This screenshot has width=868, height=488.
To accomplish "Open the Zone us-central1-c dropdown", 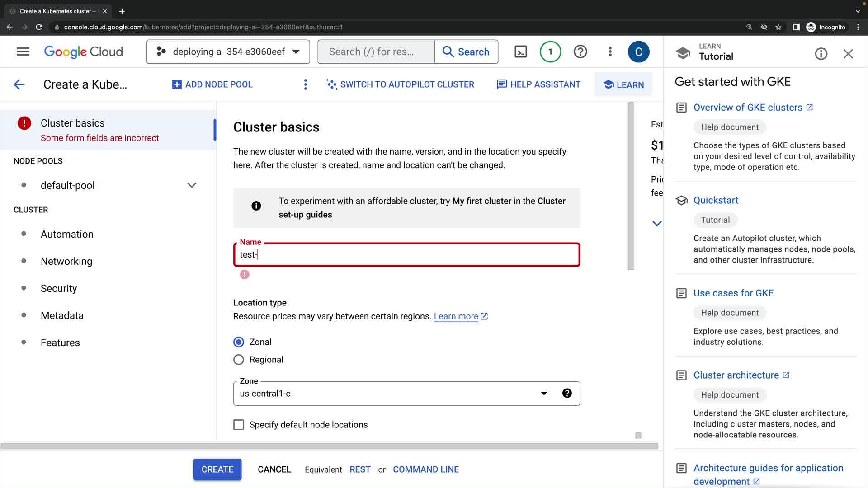I will point(389,394).
